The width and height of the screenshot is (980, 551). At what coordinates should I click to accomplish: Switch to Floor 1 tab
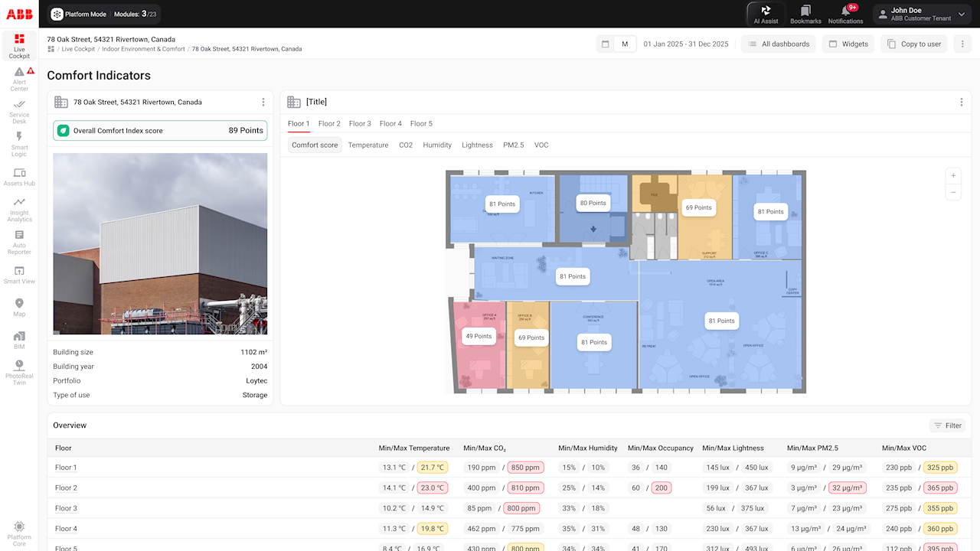tap(299, 123)
